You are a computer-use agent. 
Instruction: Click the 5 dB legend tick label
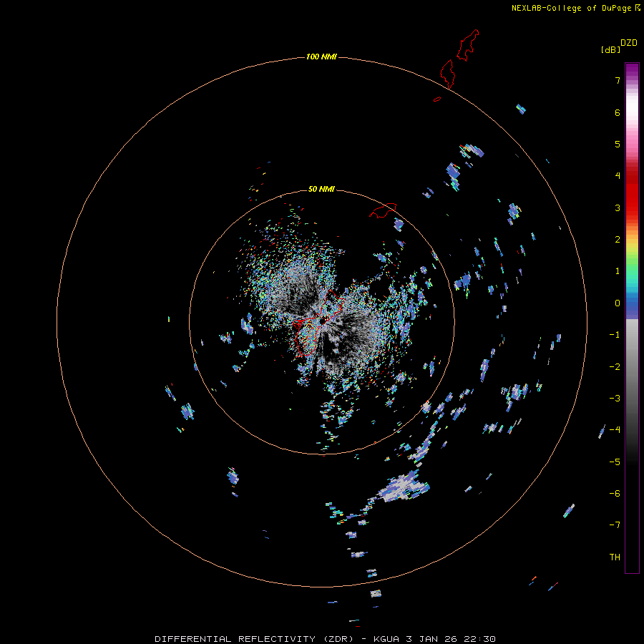point(618,144)
